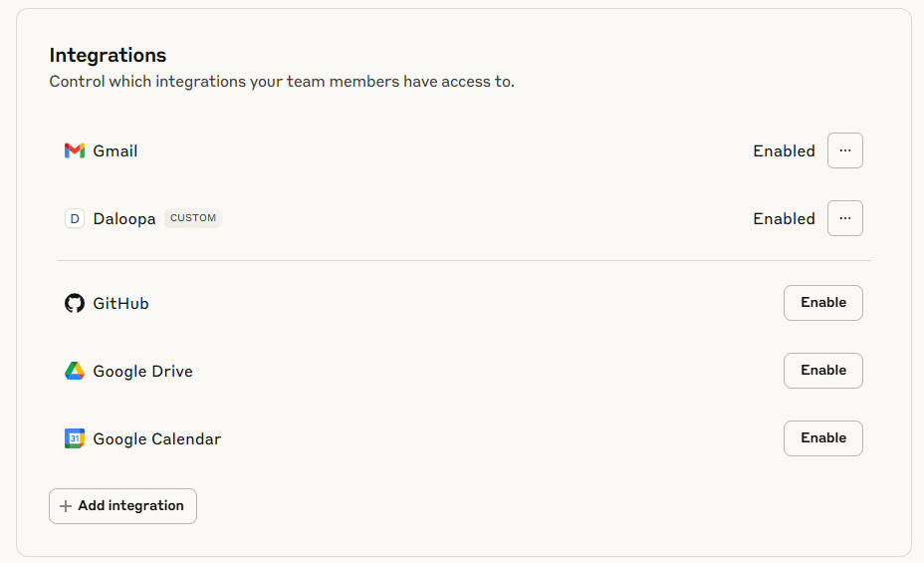Image resolution: width=924 pixels, height=563 pixels.
Task: Click the Enabled status for Daloopa
Action: pos(784,219)
